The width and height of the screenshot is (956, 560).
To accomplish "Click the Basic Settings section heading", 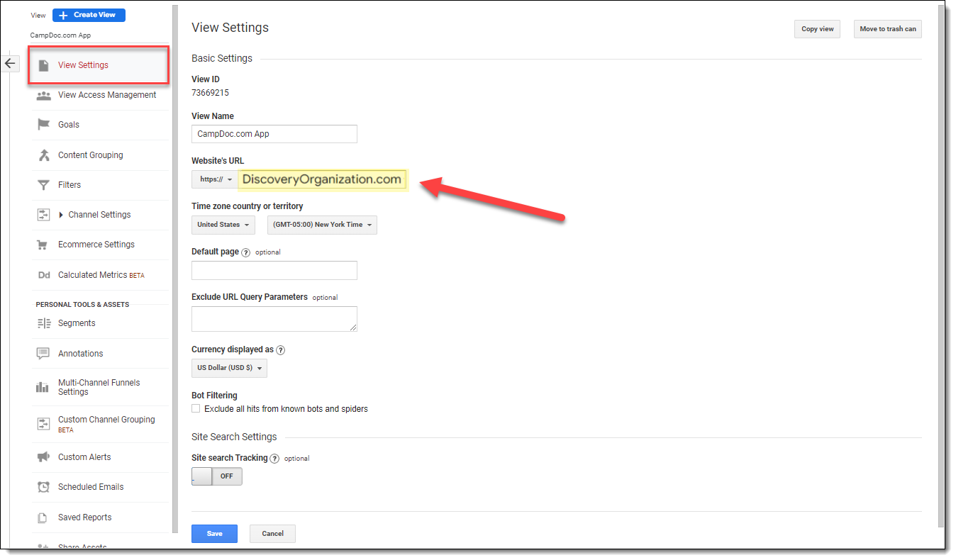I will click(222, 59).
